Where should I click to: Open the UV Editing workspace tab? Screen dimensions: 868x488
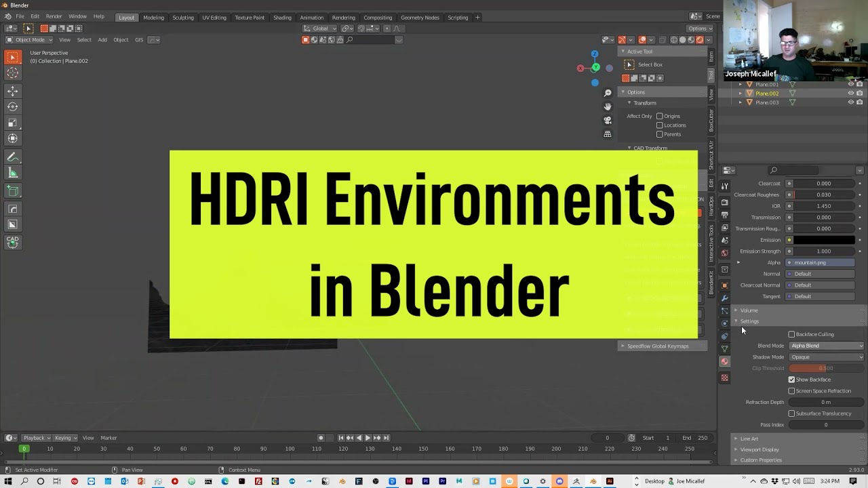pos(214,17)
